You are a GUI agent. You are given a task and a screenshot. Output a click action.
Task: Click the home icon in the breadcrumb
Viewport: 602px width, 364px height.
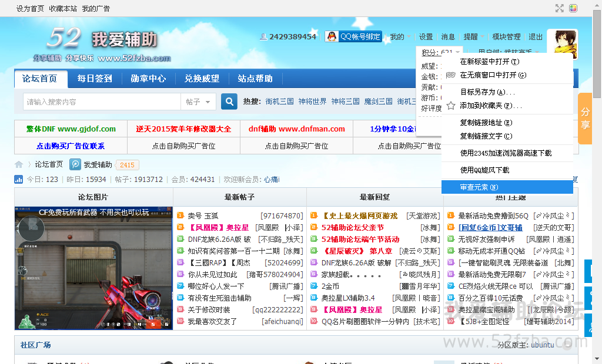point(19,165)
